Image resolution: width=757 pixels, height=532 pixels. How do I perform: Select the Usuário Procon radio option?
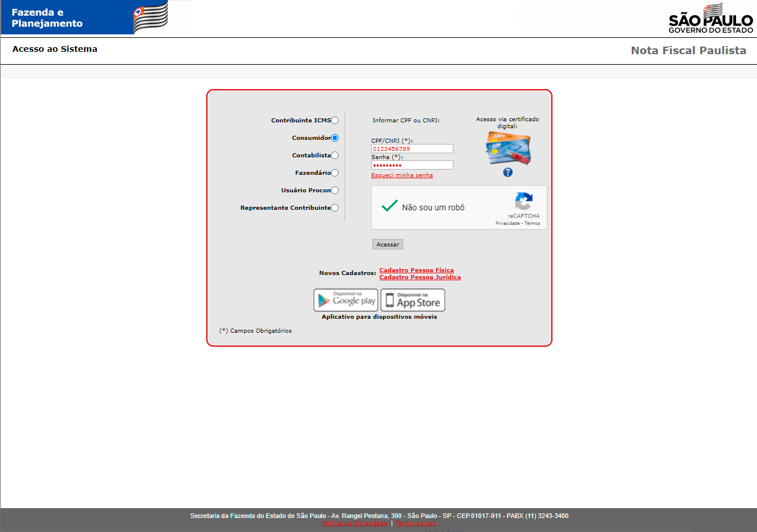(335, 191)
